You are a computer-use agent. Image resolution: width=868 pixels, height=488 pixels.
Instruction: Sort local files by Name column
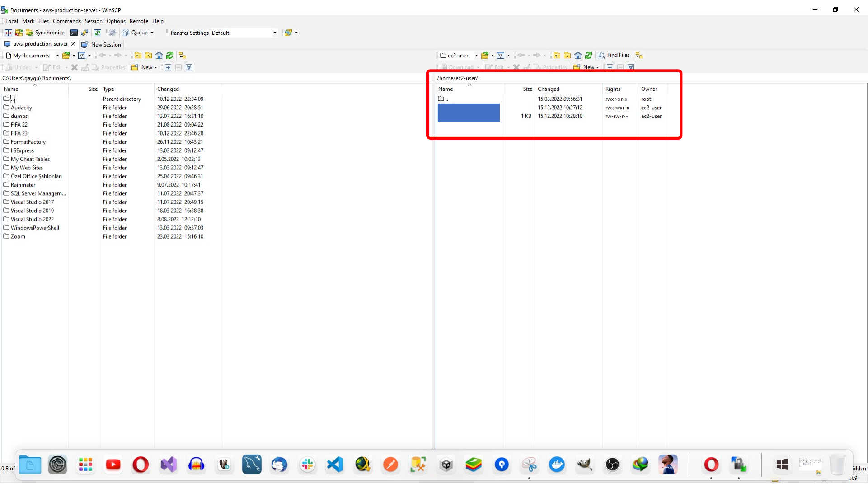34,89
